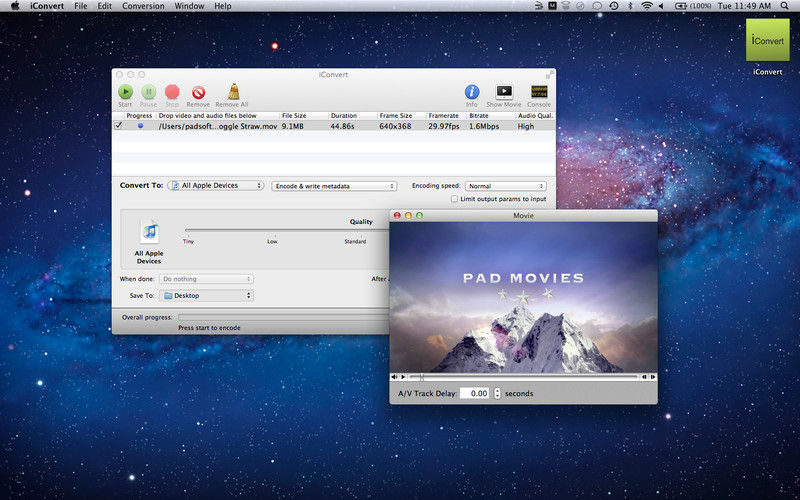Click the Framerate column header
The image size is (800, 500).
[446, 116]
